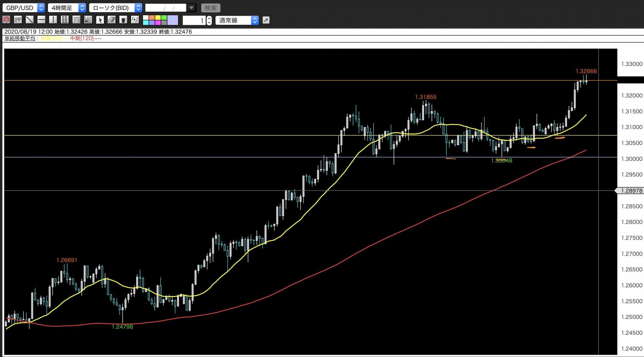Click the 1.33000 price axis label
Screen dimensions: 644x357
tap(632, 64)
